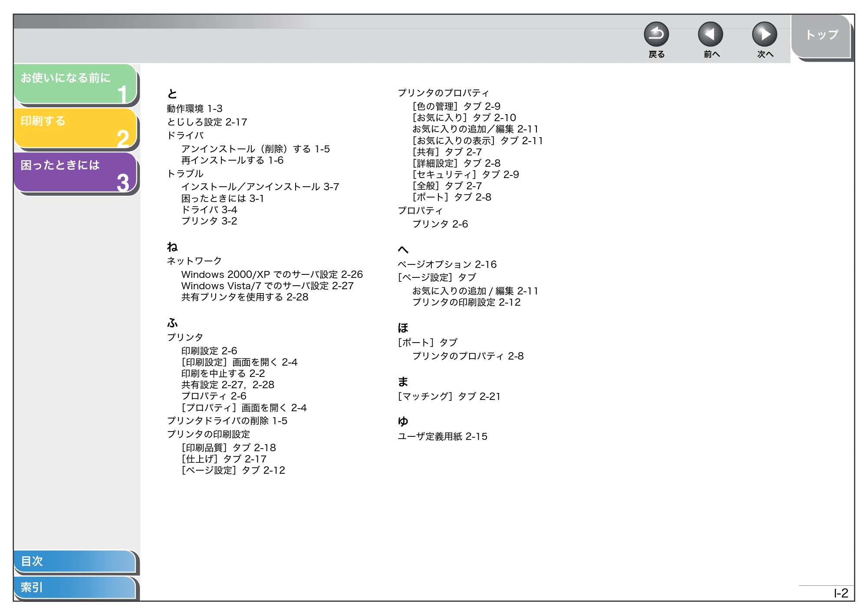The width and height of the screenshot is (868, 614).
Task: Click [セキュリティ] タブ 2-9 entry
Action: (466, 175)
